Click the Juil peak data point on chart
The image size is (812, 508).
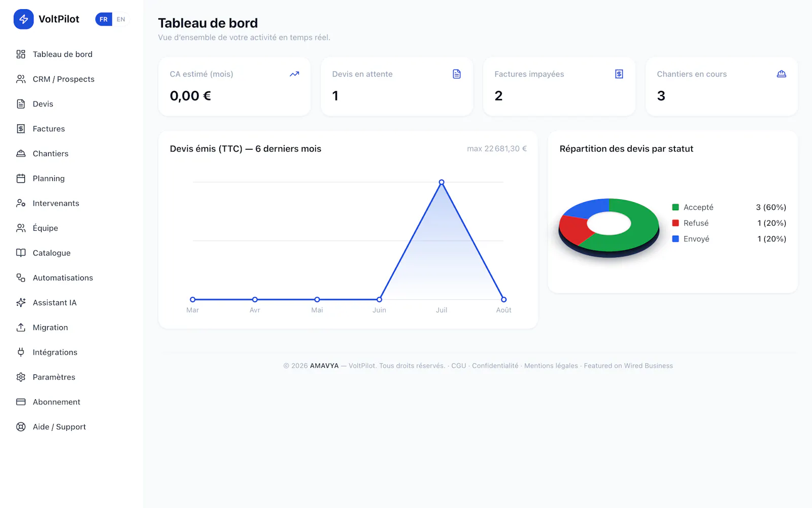[x=442, y=182]
